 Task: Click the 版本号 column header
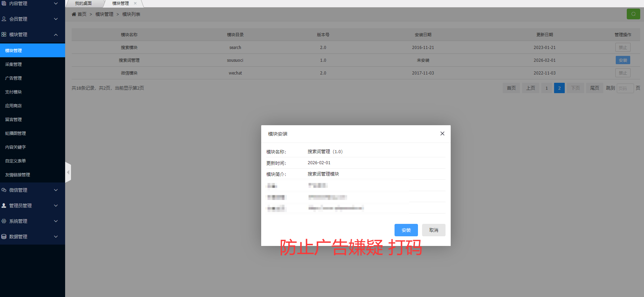[323, 34]
